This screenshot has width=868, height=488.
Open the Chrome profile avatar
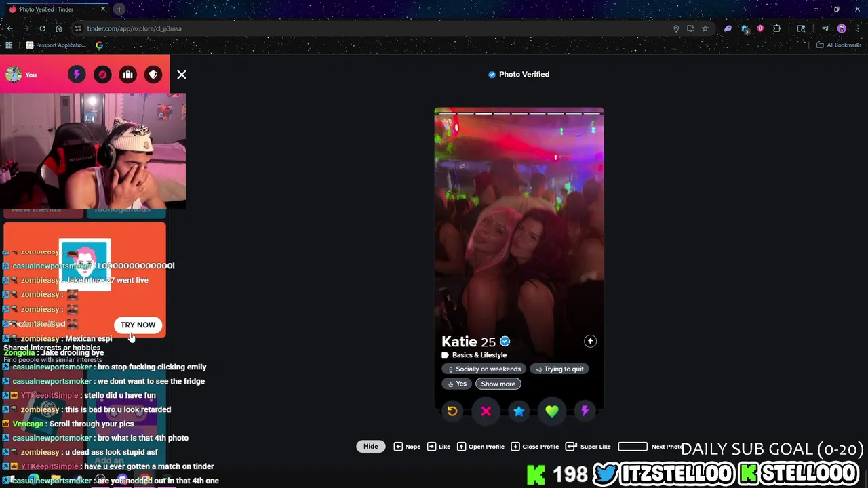pos(842,28)
